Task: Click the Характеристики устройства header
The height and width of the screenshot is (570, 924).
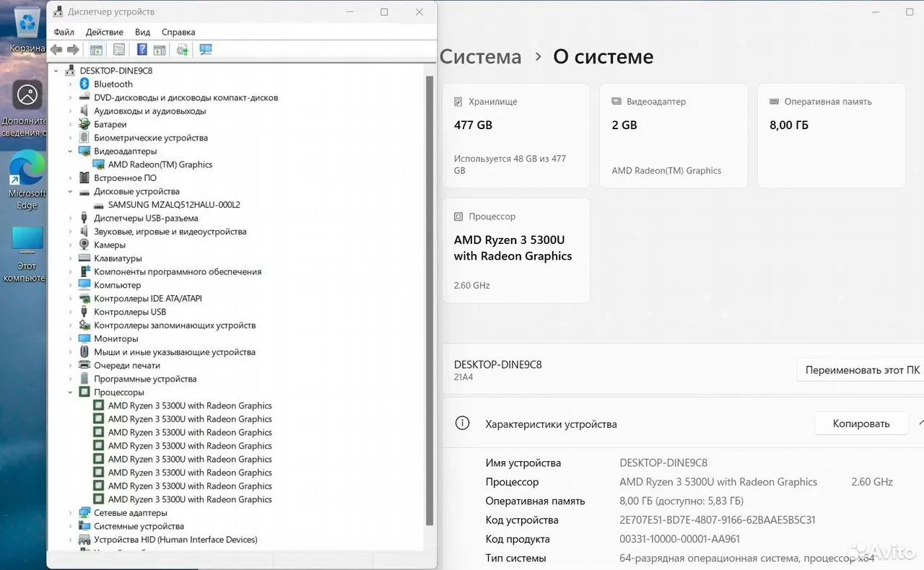Action: (x=551, y=424)
